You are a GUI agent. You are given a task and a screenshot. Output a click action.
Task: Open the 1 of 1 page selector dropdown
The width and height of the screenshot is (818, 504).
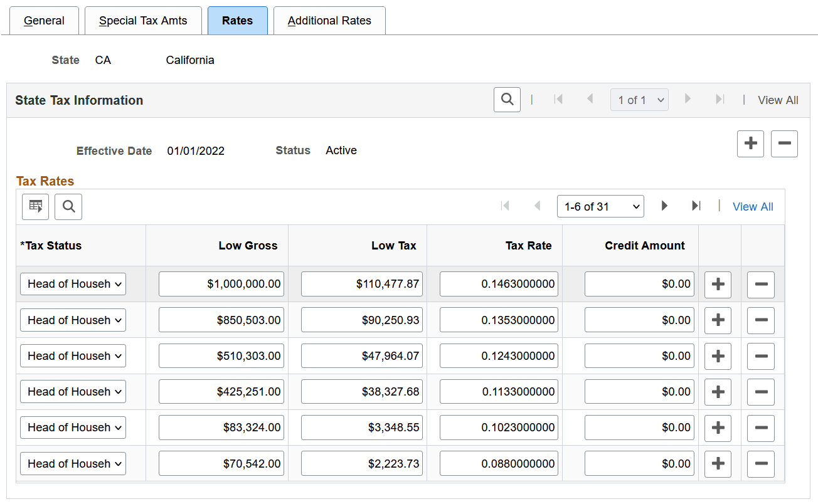[x=639, y=99]
